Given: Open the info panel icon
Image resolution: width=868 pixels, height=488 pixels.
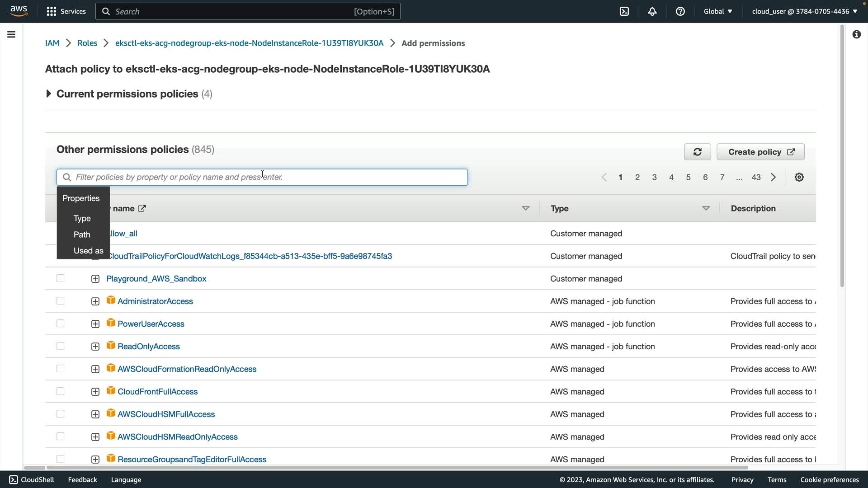Looking at the screenshot, I should click(x=856, y=34).
